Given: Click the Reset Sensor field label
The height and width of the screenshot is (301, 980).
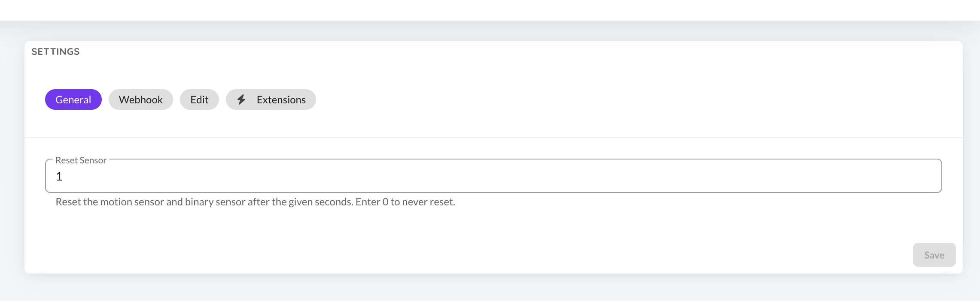Looking at the screenshot, I should click(80, 160).
